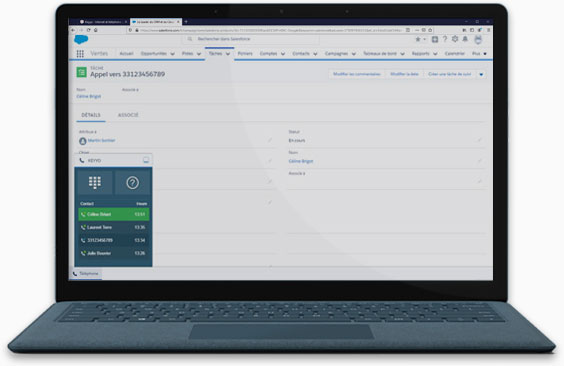Open the notifications bell
This screenshot has height=366, width=564.
coord(465,39)
